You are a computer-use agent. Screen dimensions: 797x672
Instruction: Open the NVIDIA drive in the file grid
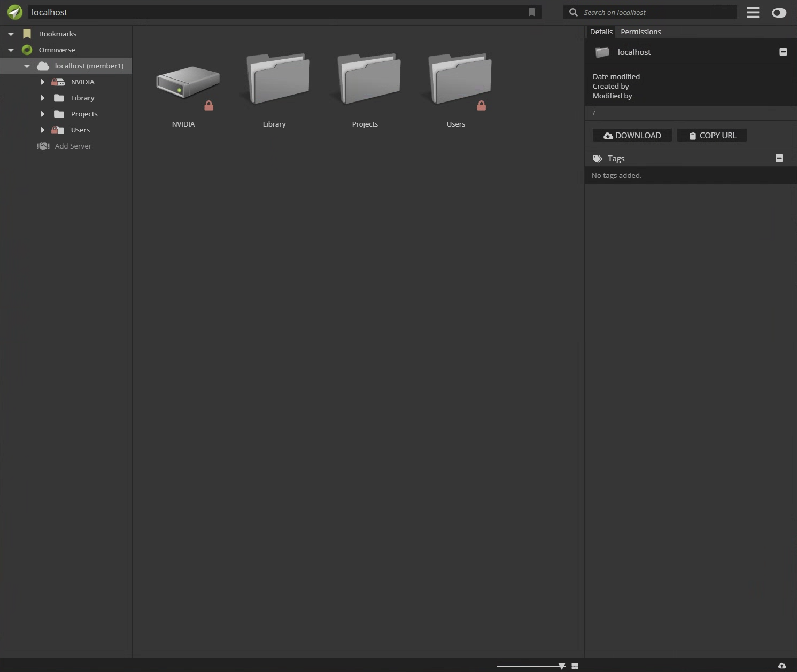[188, 83]
